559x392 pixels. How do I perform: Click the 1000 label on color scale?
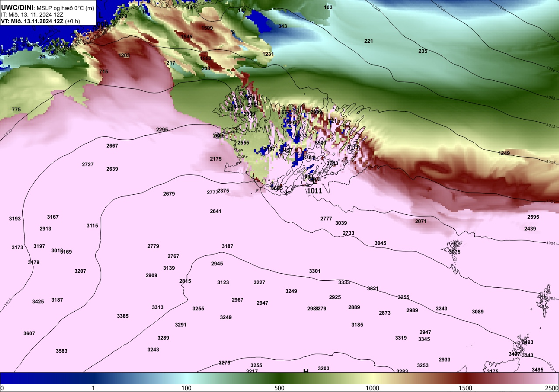coord(373,388)
